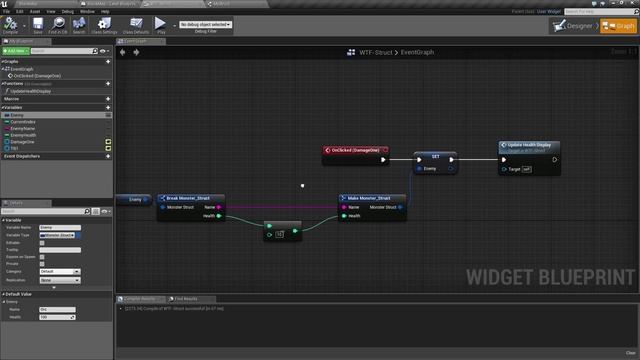This screenshot has width=640, height=360.
Task: Navigate back with graph left arrow
Action: pyautogui.click(x=122, y=52)
